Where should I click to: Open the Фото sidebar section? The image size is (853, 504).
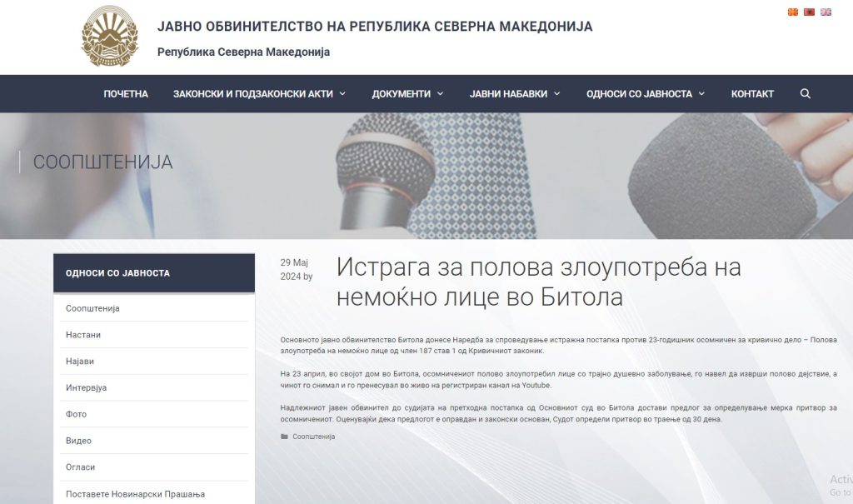tap(76, 414)
